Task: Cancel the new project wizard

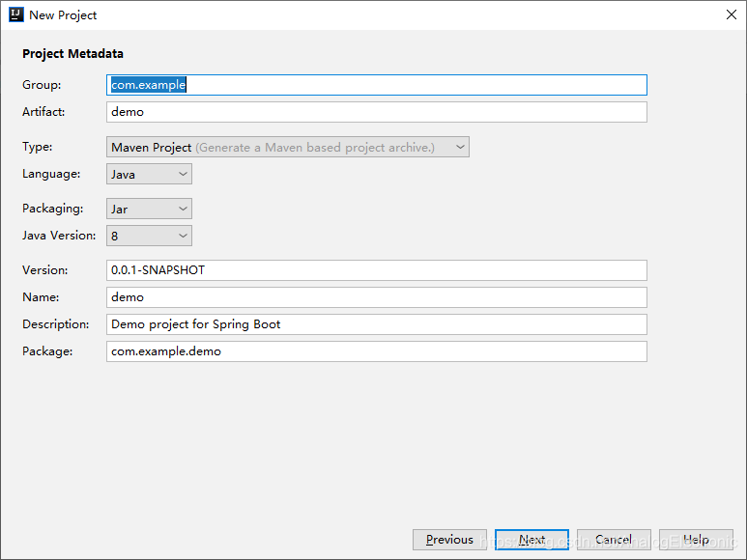Action: pyautogui.click(x=614, y=540)
